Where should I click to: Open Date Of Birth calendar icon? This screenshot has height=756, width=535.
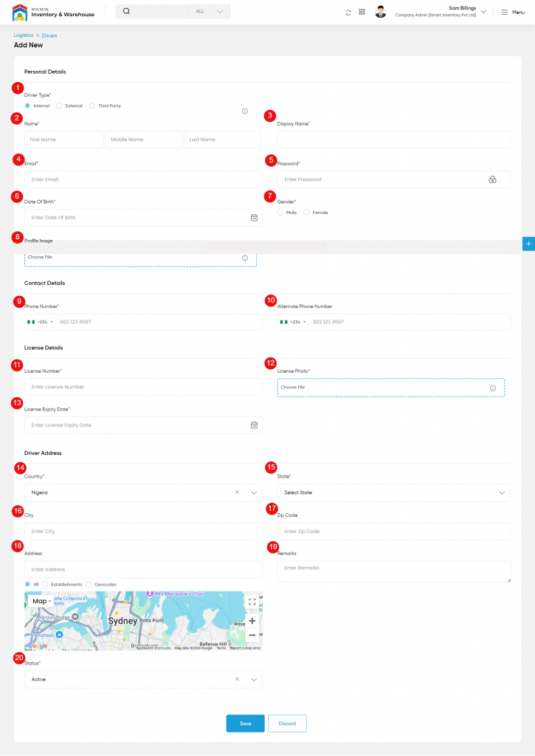coord(254,218)
